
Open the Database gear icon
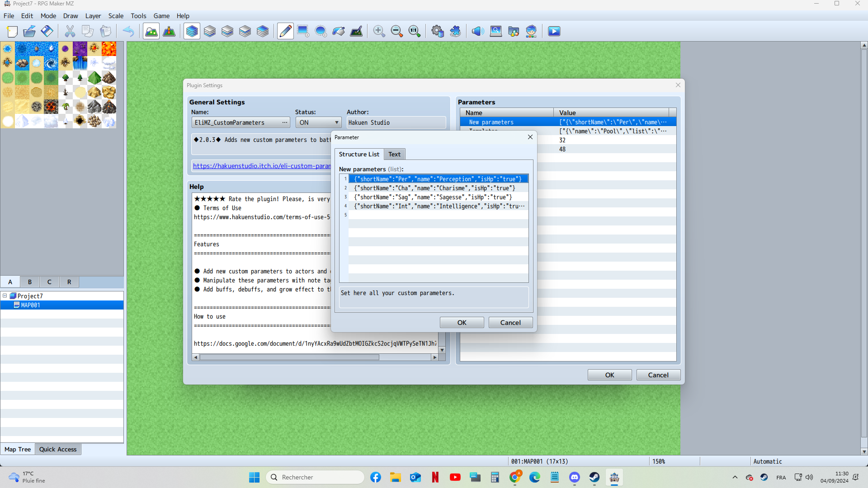(437, 31)
